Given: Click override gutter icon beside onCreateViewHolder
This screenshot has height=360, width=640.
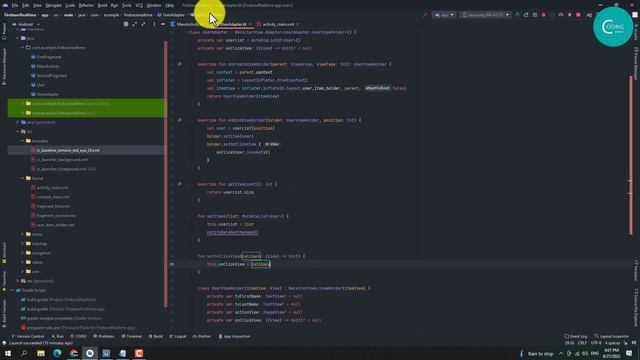Looking at the screenshot, I should coord(180,64).
